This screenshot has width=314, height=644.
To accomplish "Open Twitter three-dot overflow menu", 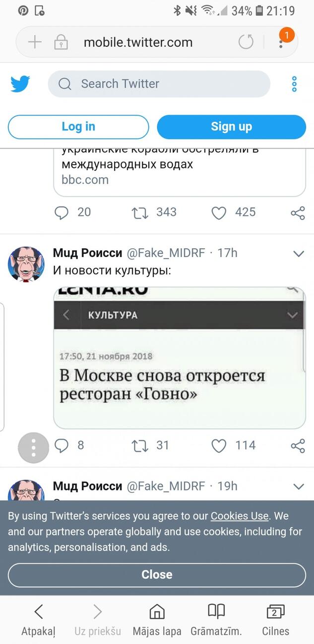I will click(294, 84).
